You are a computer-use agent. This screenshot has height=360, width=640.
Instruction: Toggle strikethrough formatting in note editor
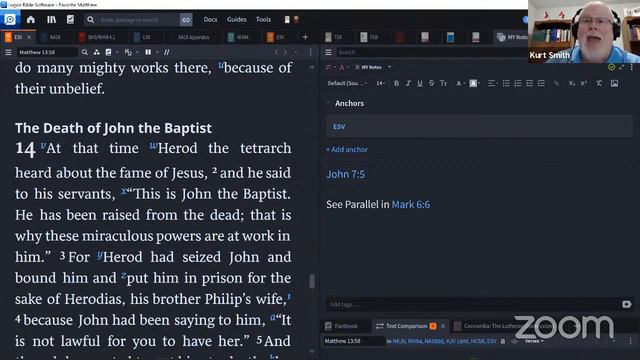431,83
